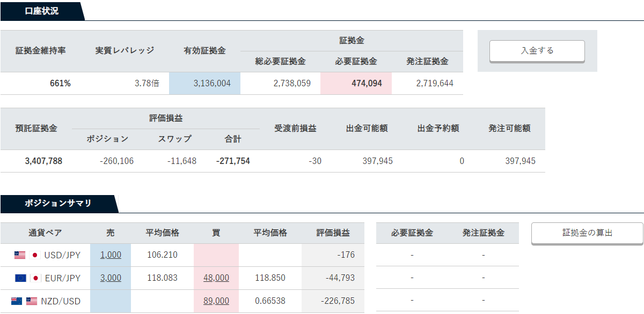The width and height of the screenshot is (644, 314).
Task: Click the 実質レバレッジ column header
Action: (x=125, y=50)
